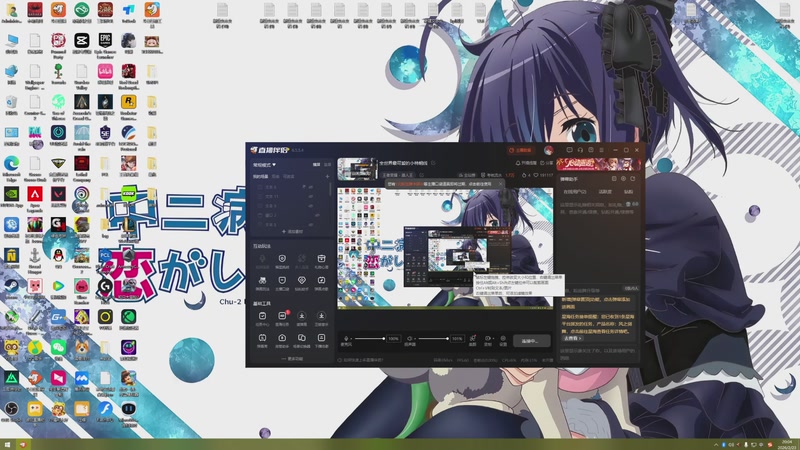Viewport: 800px width, 450px height.
Task: Click the 去查看 button in notice
Action: [x=572, y=338]
